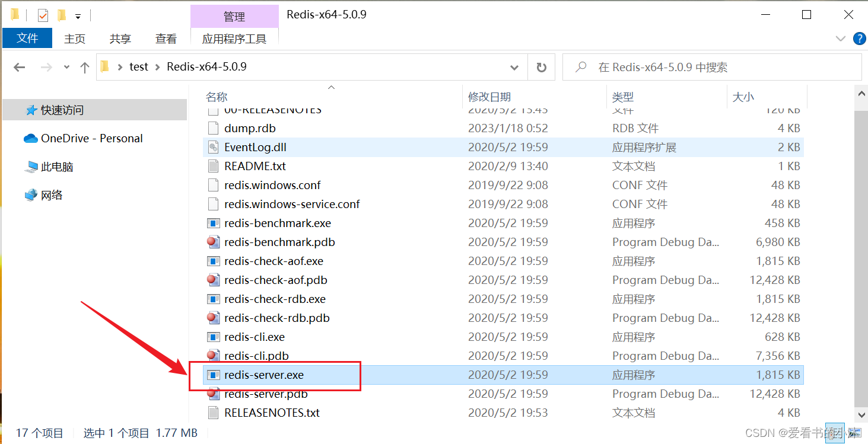Switch to the 查看 ribbon tab

pos(166,39)
